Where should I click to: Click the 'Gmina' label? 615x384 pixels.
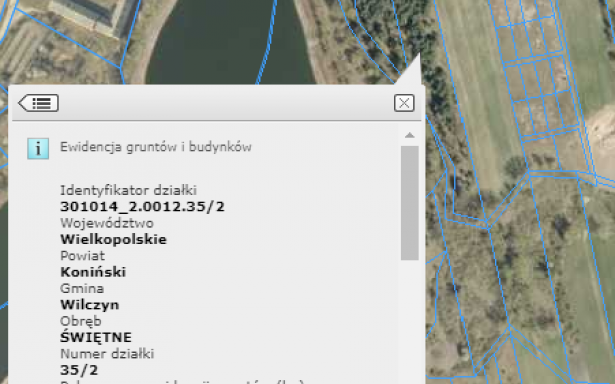pos(82,288)
